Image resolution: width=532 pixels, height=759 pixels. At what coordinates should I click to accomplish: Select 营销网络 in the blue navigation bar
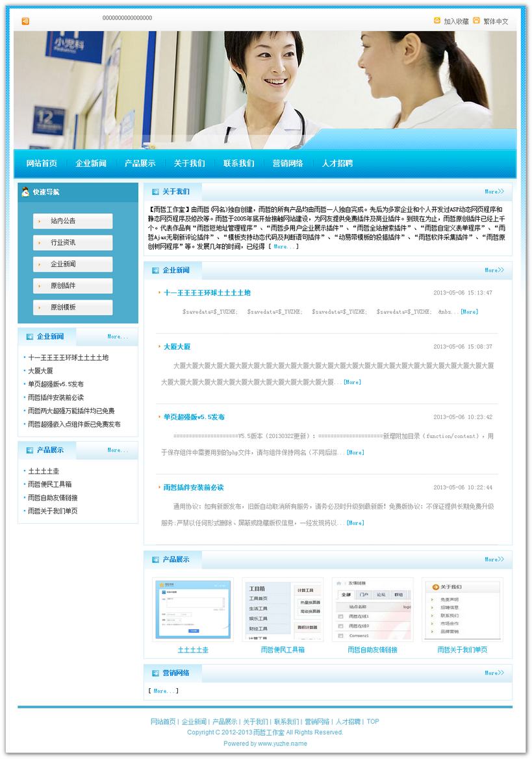pos(288,163)
